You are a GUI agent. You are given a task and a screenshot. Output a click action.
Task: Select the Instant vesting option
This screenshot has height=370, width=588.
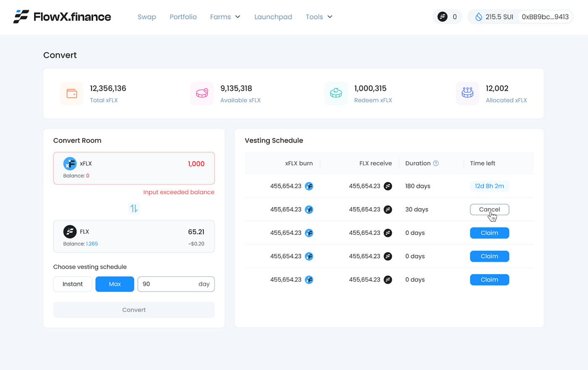(73, 284)
